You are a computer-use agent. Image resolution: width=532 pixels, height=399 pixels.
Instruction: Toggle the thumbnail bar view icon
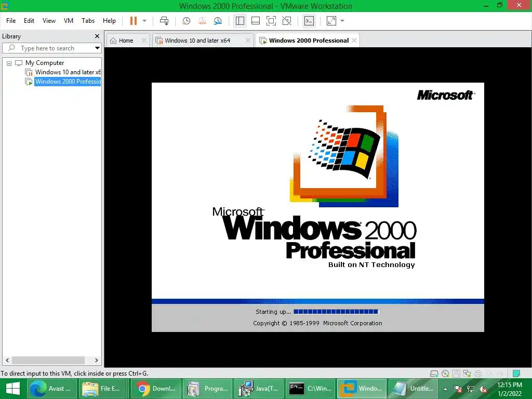pos(256,21)
